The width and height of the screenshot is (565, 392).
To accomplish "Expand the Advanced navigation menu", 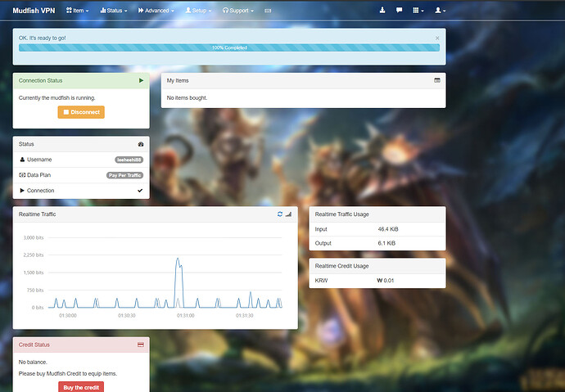I will (x=156, y=11).
